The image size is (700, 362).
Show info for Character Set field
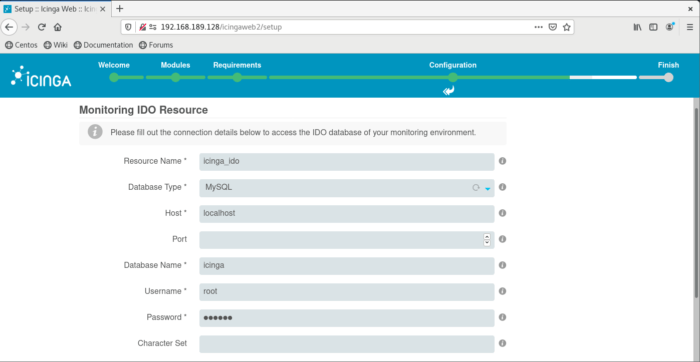click(x=502, y=343)
